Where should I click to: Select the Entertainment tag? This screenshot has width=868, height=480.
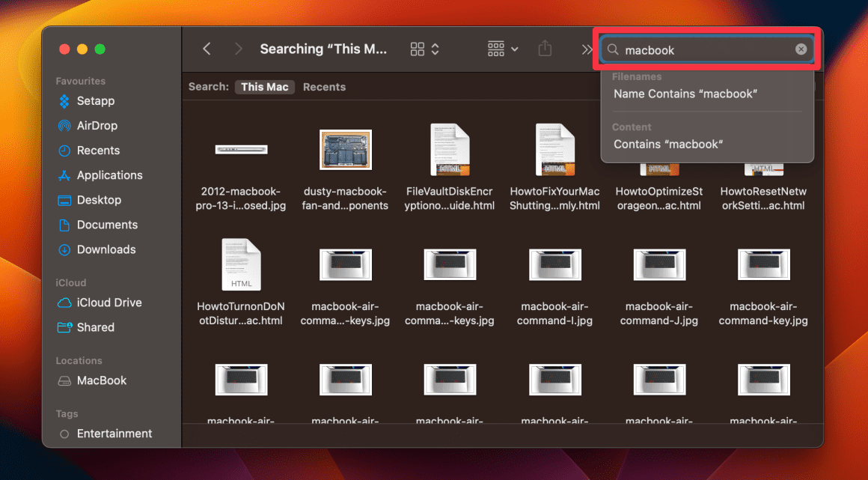pos(114,433)
